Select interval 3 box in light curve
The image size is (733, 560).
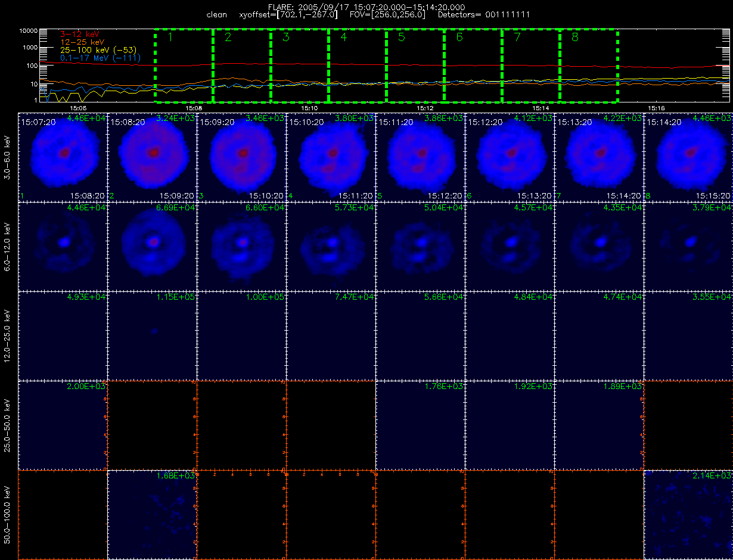pos(300,66)
